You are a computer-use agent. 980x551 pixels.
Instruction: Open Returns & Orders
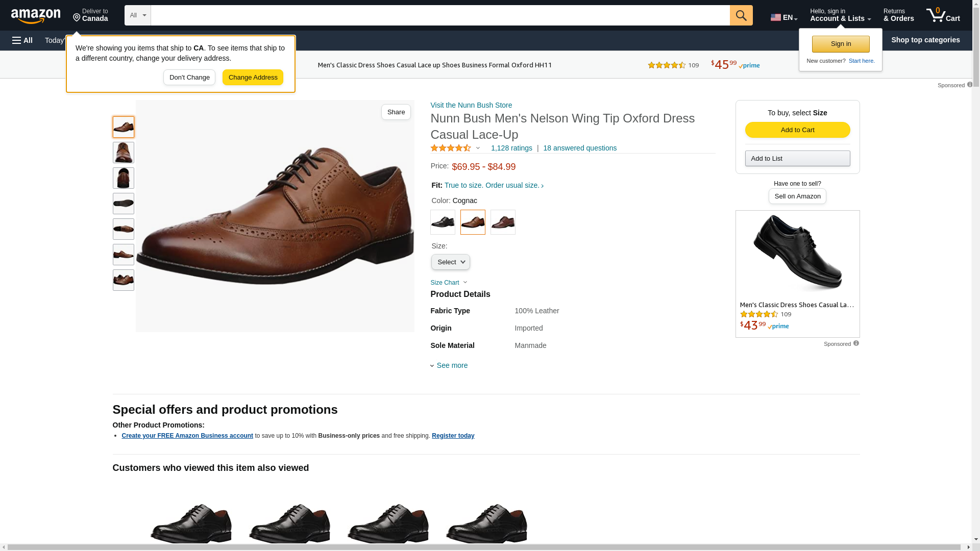pos(898,15)
